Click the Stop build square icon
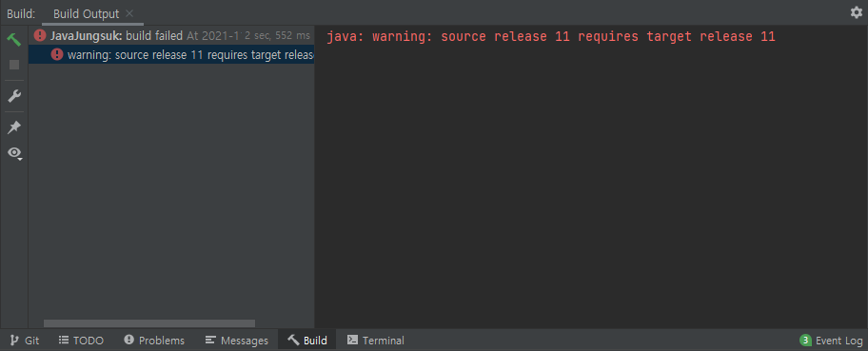Screen dimensions: 868x351 click(14, 65)
